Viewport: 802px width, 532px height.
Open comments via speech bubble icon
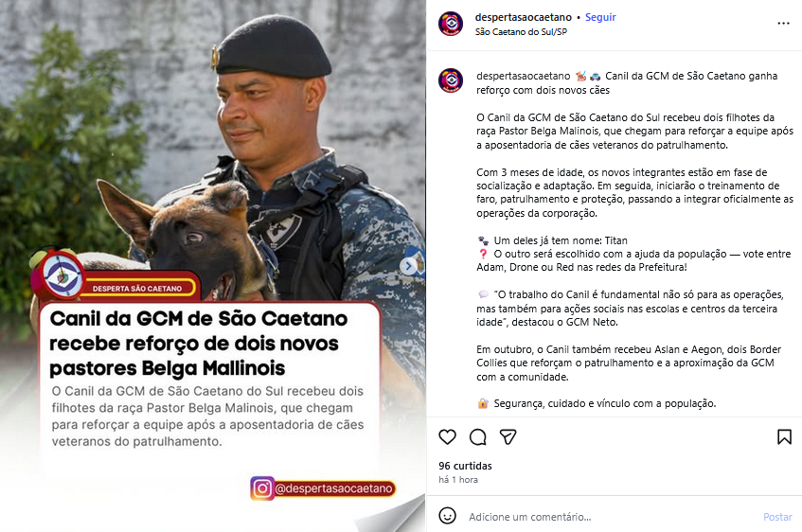point(478,436)
